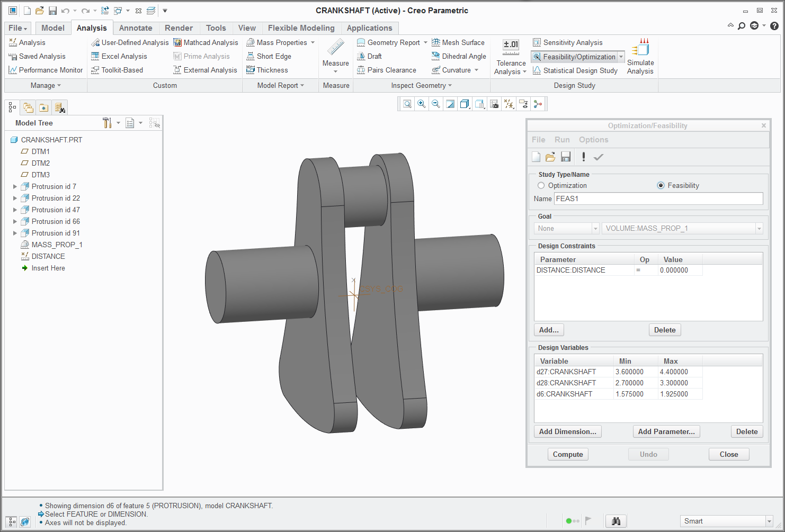This screenshot has width=785, height=532.
Task: Select the Feasibility radio button
Action: pos(661,185)
